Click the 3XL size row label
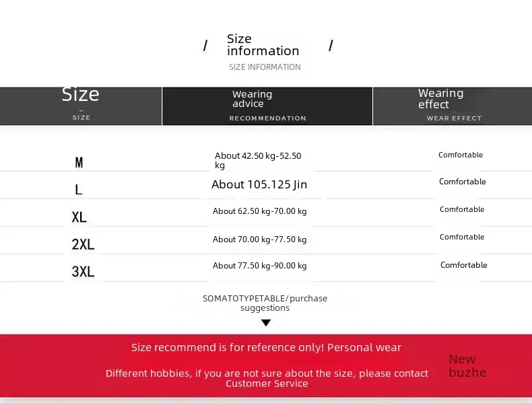Image resolution: width=532 pixels, height=403 pixels. pyautogui.click(x=83, y=272)
